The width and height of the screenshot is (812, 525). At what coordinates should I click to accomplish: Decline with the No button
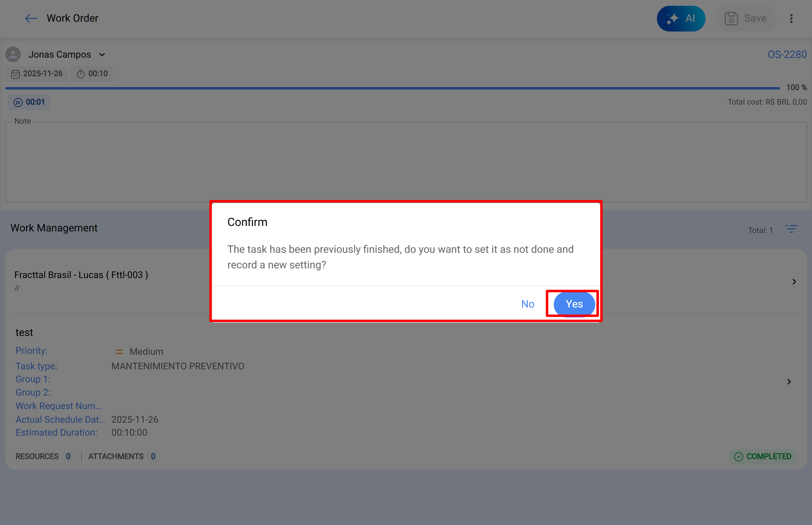tap(528, 304)
